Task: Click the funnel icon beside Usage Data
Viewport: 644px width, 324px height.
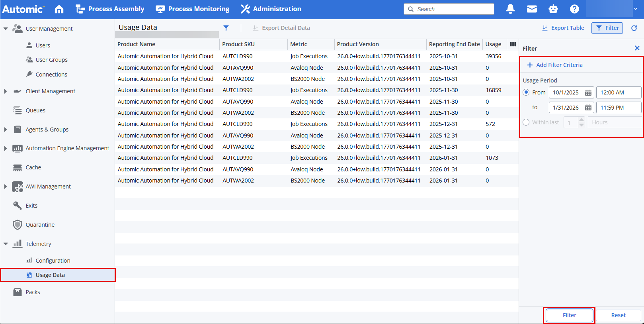Action: pyautogui.click(x=226, y=28)
